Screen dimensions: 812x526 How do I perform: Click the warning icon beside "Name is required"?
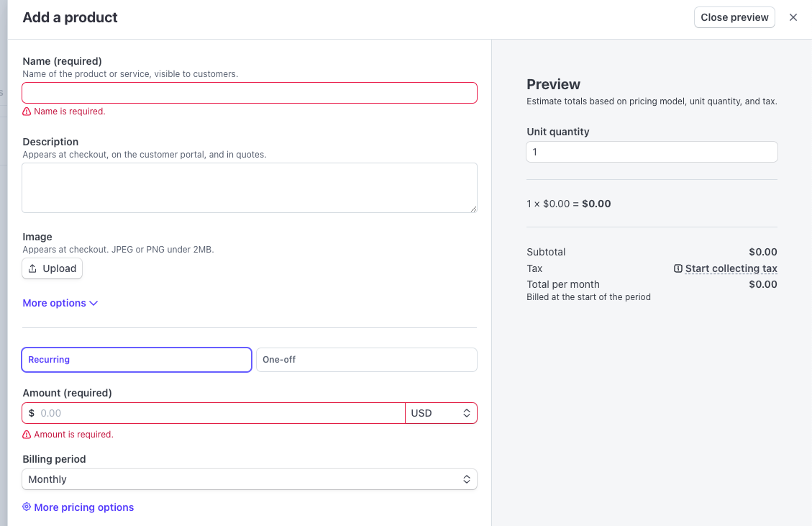click(x=27, y=112)
